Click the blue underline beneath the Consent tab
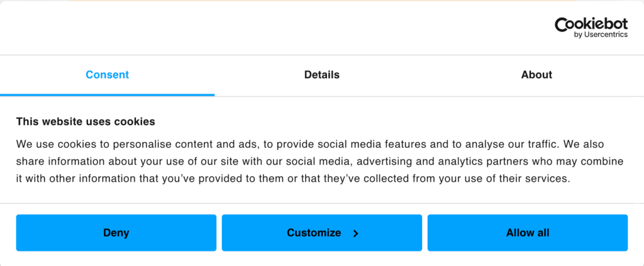644x266 pixels. coord(107,95)
